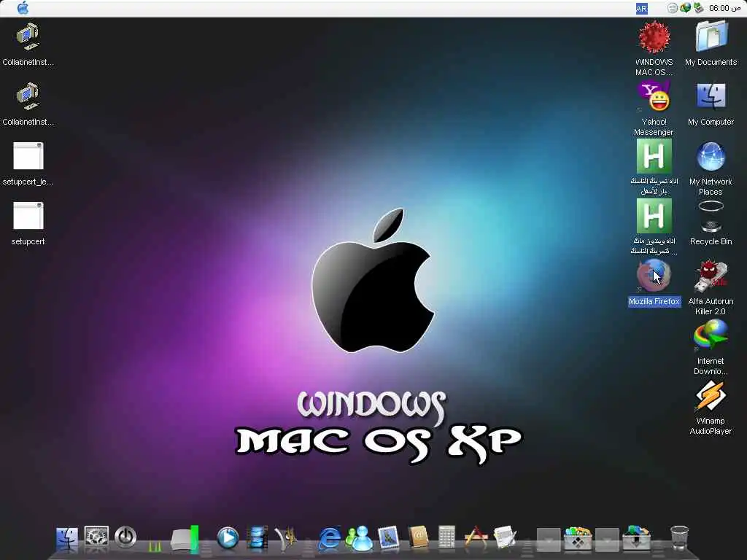Screen dimensions: 747x560
Task: Open the Internet Download Manager desktop shortcut
Action: click(711, 335)
